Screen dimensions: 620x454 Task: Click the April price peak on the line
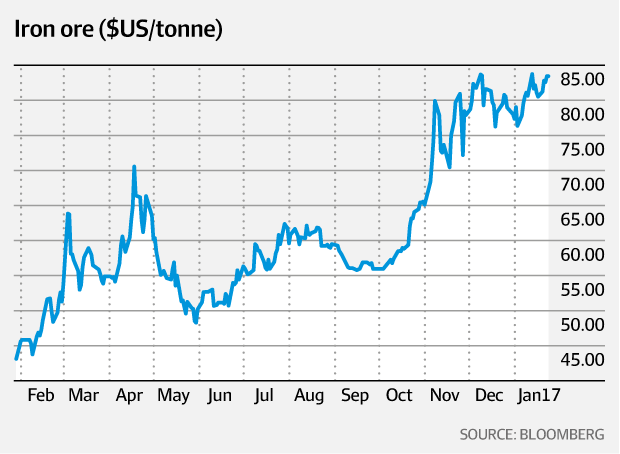click(x=134, y=167)
